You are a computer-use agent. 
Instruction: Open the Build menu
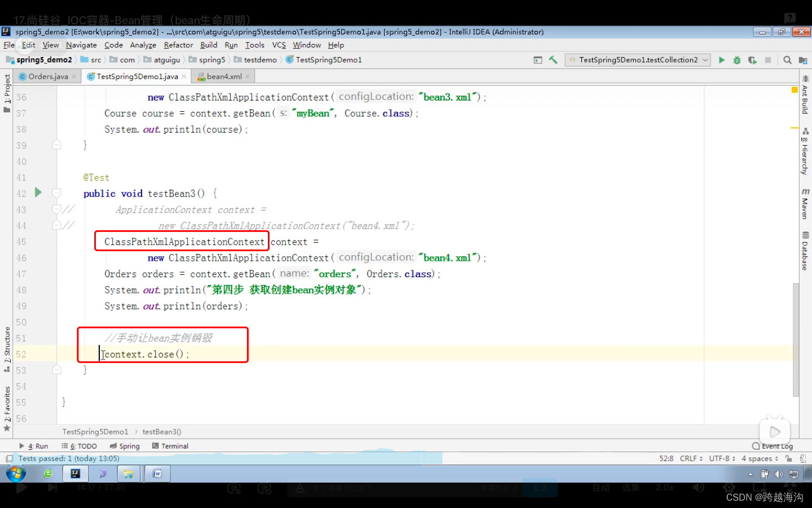click(x=209, y=45)
